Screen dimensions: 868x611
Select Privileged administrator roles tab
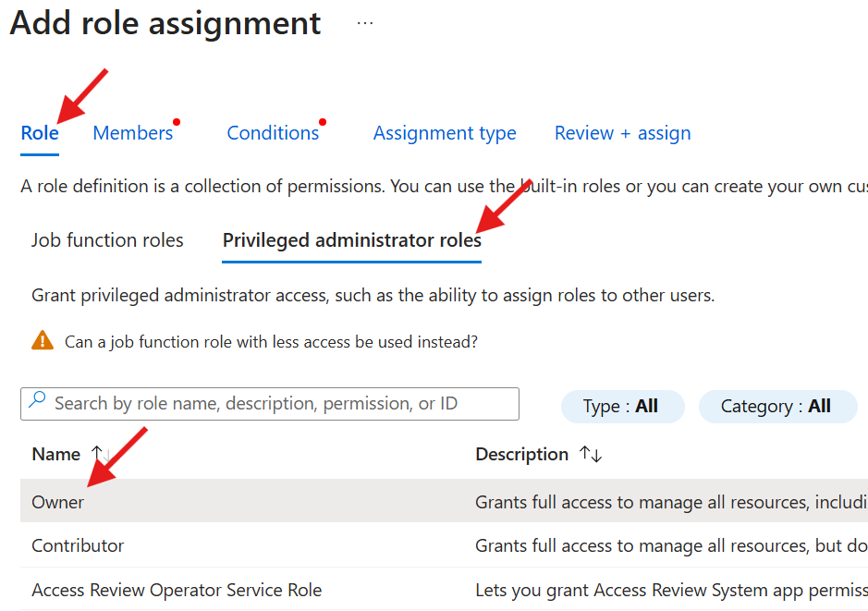pyautogui.click(x=351, y=240)
